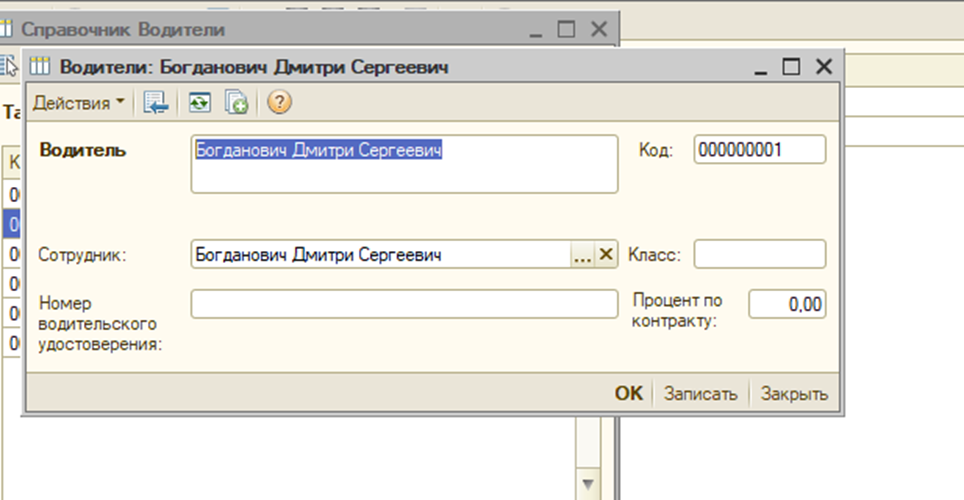Click the find-in-list toolbar icon
Viewport: 964px width, 500px height.
[x=156, y=102]
